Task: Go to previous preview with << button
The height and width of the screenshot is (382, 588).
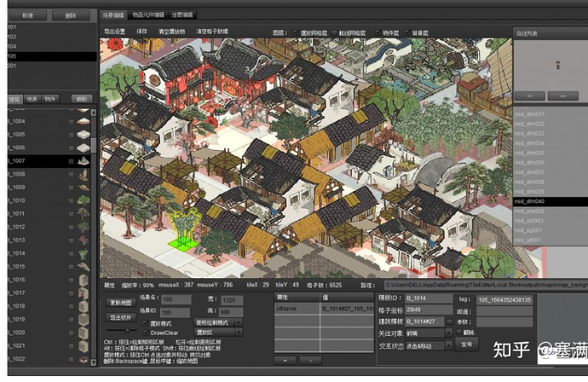Action: click(530, 96)
